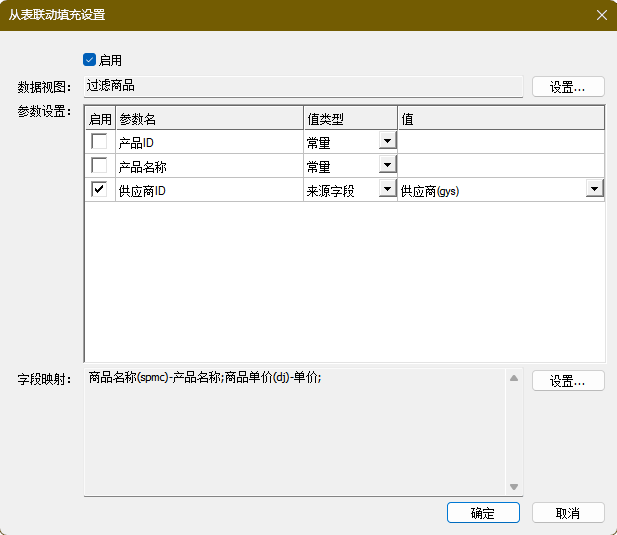Click 设置 button next to 字段映射
Screen dimensions: 617x535
point(568,380)
